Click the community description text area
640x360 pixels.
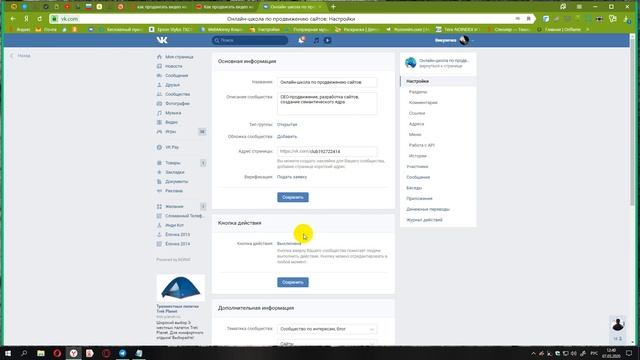[x=327, y=103]
